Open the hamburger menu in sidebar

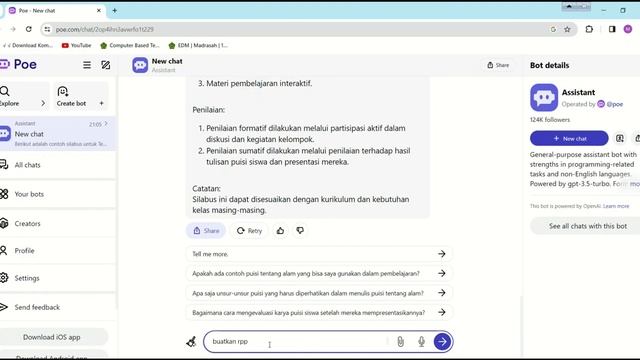[x=87, y=65]
